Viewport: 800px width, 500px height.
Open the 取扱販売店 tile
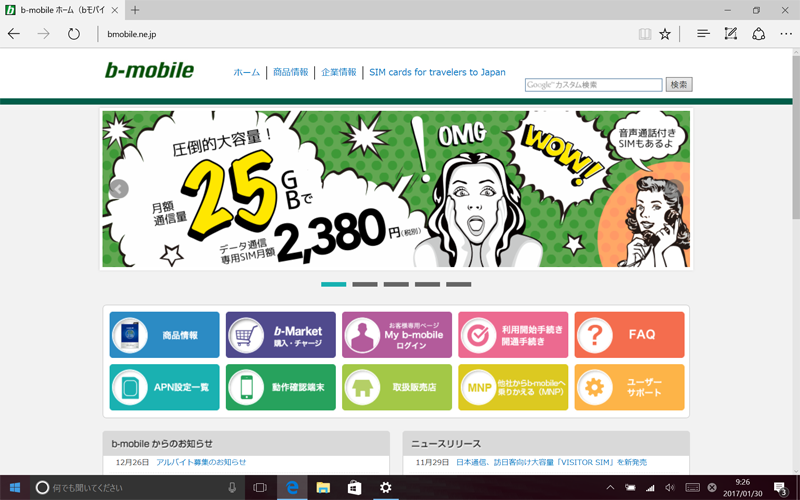[397, 387]
